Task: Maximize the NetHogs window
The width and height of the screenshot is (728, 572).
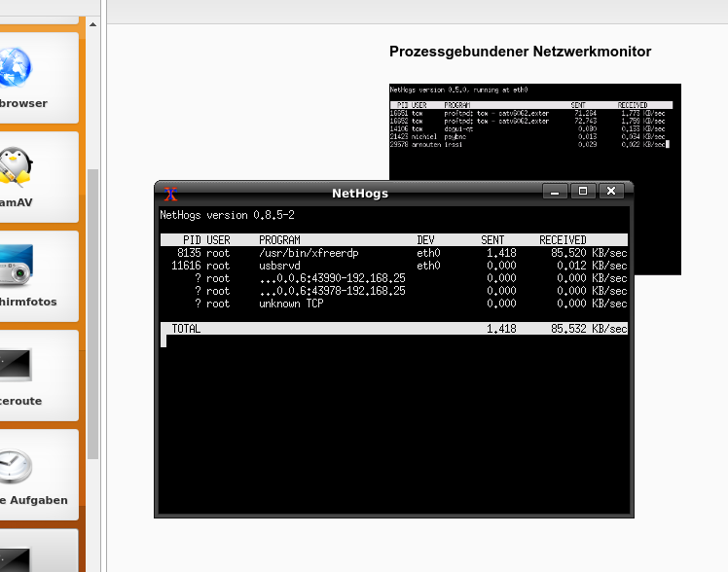Action: click(583, 192)
